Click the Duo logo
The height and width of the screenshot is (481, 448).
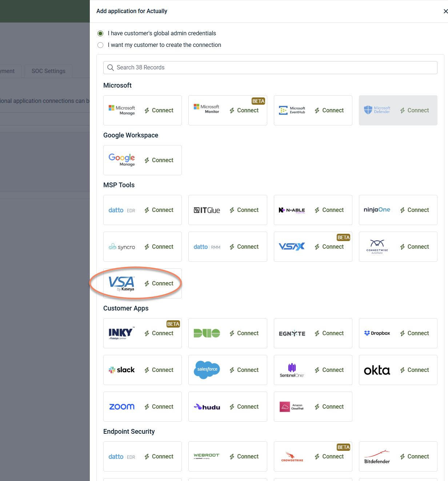pyautogui.click(x=207, y=333)
